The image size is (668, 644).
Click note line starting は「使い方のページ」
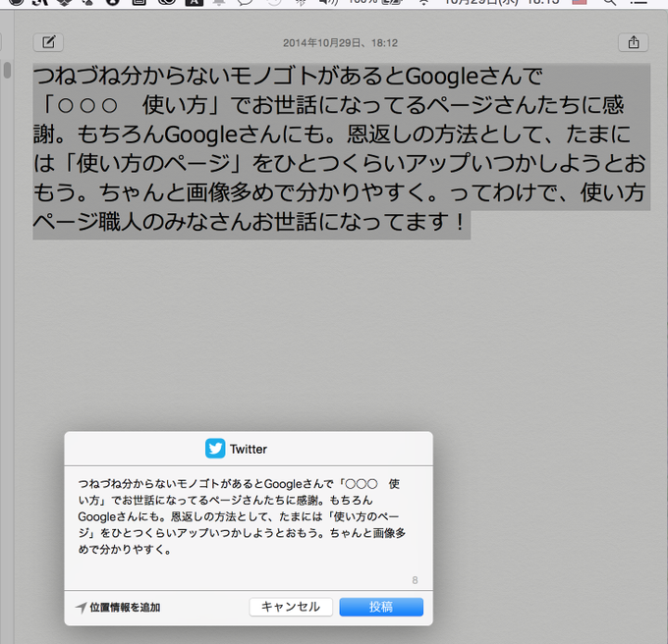coord(340,164)
